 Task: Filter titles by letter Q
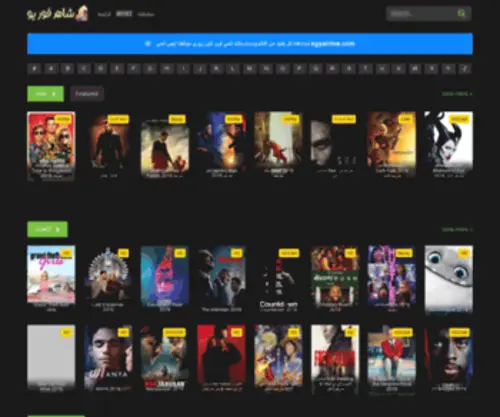coord(316,69)
